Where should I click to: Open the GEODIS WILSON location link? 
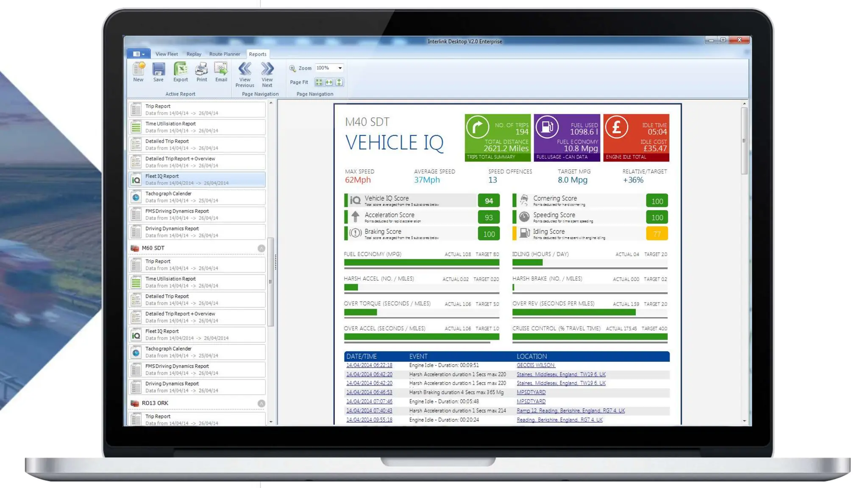[536, 365]
